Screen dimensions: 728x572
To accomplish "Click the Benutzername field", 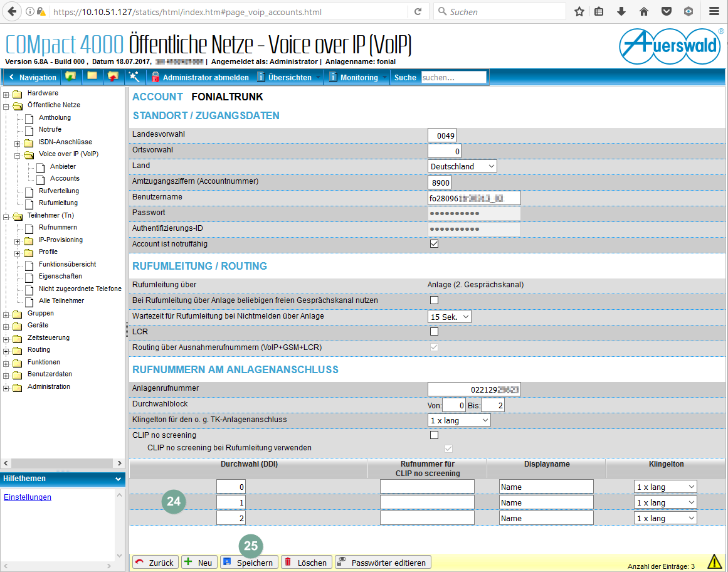I will click(474, 198).
